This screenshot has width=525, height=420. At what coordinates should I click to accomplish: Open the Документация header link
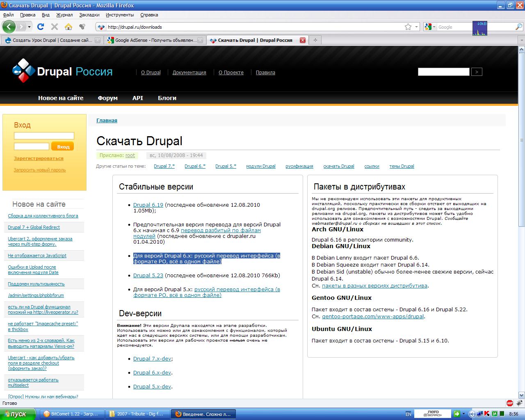point(189,73)
